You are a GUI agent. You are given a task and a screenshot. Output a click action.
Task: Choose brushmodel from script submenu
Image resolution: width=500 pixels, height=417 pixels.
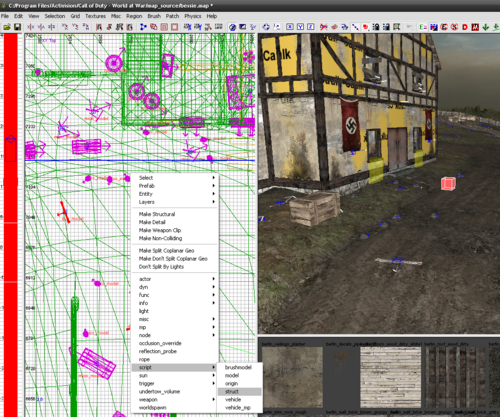pos(239,367)
